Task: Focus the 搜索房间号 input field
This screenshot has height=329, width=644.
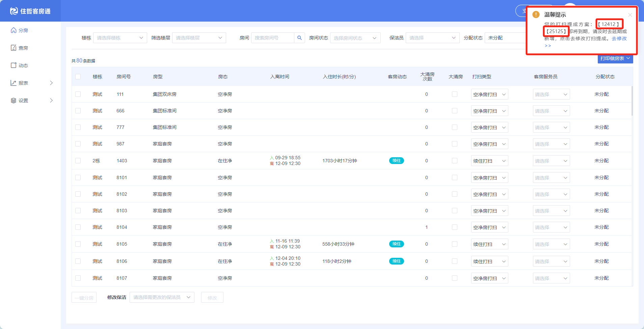Action: (x=273, y=38)
